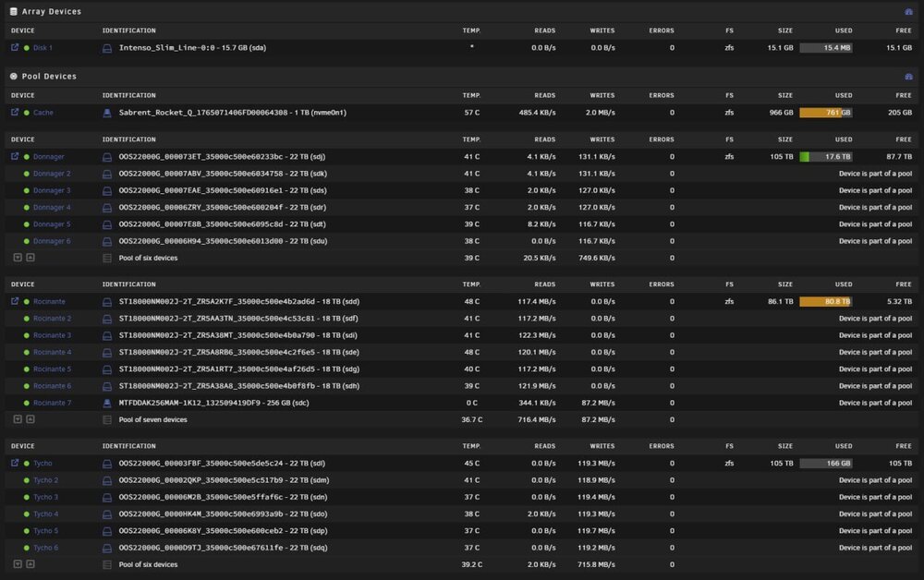Open the Rocinante 7 device link
The height and width of the screenshot is (580, 924).
coord(52,403)
